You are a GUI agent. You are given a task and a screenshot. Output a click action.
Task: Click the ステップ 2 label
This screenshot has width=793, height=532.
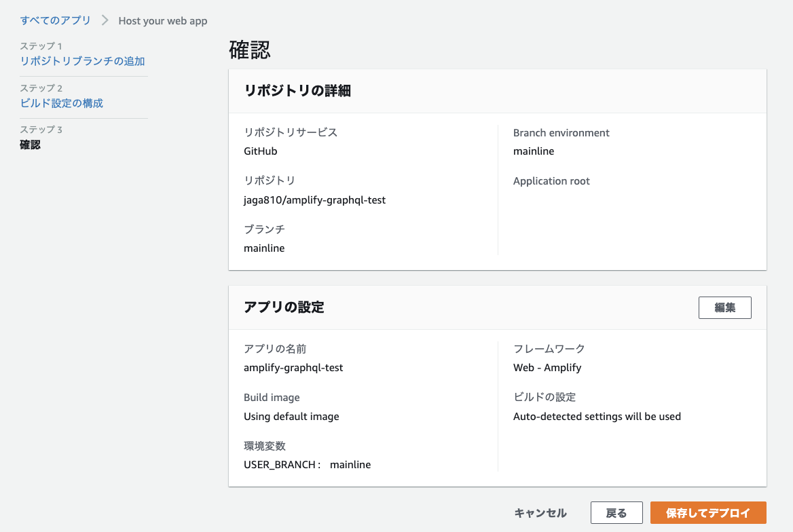[41, 88]
